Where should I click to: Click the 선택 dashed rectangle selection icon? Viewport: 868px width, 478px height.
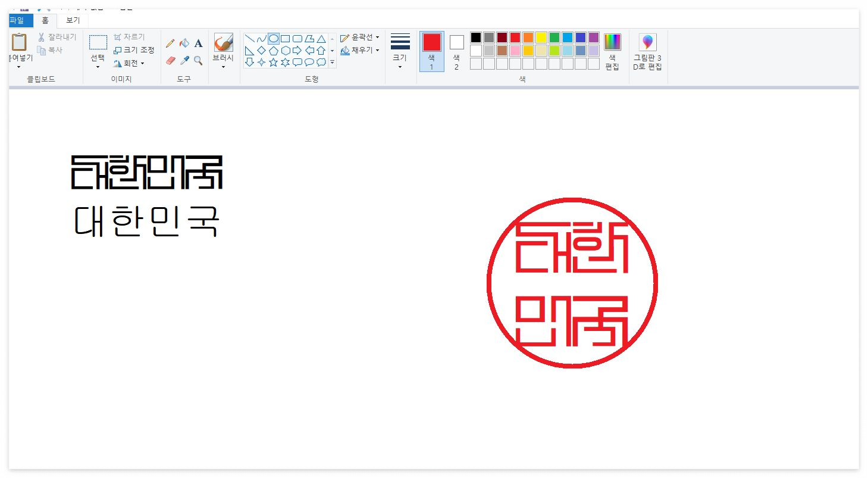pyautogui.click(x=98, y=42)
